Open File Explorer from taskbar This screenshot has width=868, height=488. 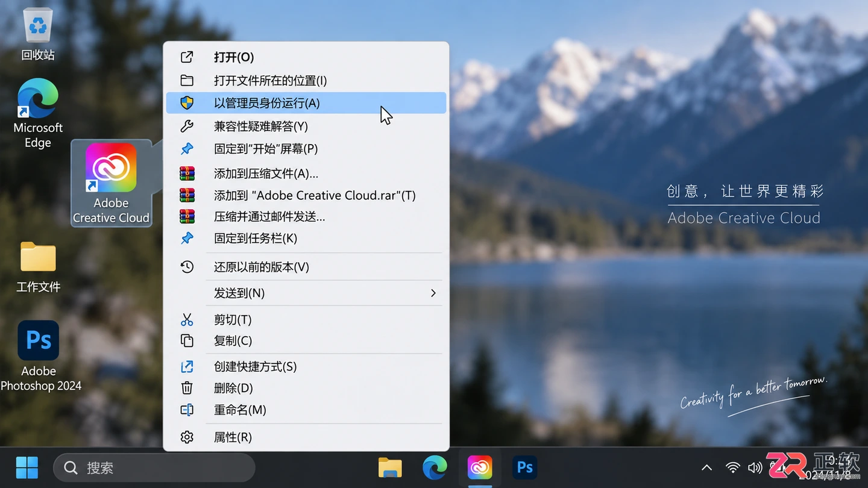click(x=390, y=468)
